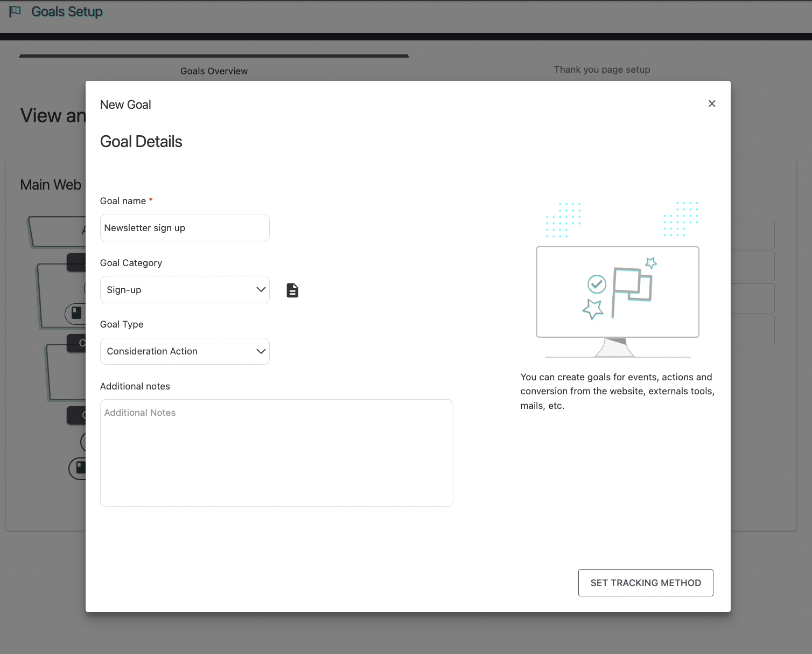This screenshot has height=654, width=812.
Task: Click inside the Additional Notes text area
Action: tap(276, 453)
